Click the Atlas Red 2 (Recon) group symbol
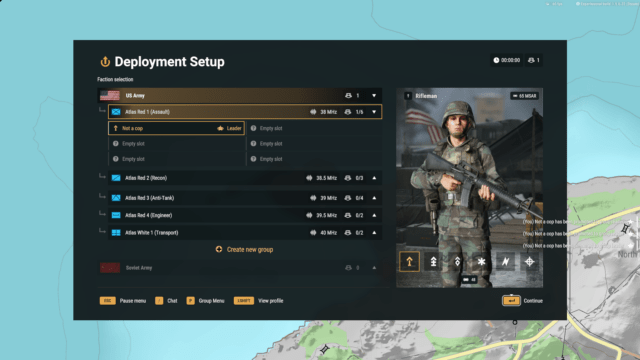The image size is (640, 360). [116, 178]
